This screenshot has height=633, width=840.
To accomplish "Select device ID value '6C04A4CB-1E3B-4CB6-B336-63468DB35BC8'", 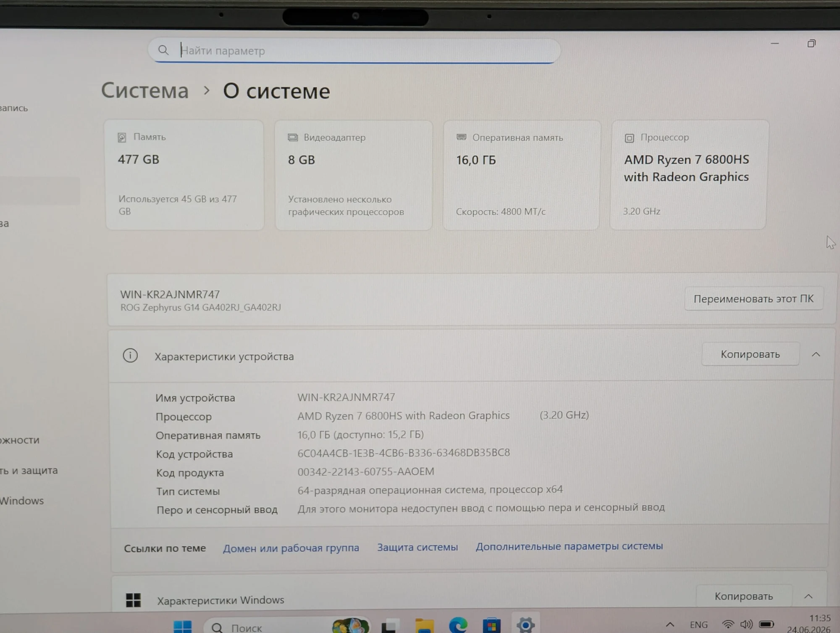I will (x=404, y=453).
